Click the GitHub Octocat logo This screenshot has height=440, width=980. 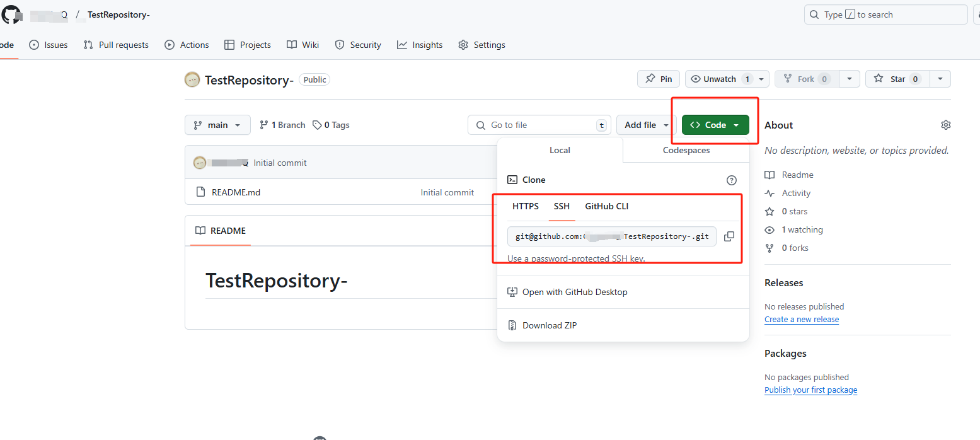tap(11, 14)
